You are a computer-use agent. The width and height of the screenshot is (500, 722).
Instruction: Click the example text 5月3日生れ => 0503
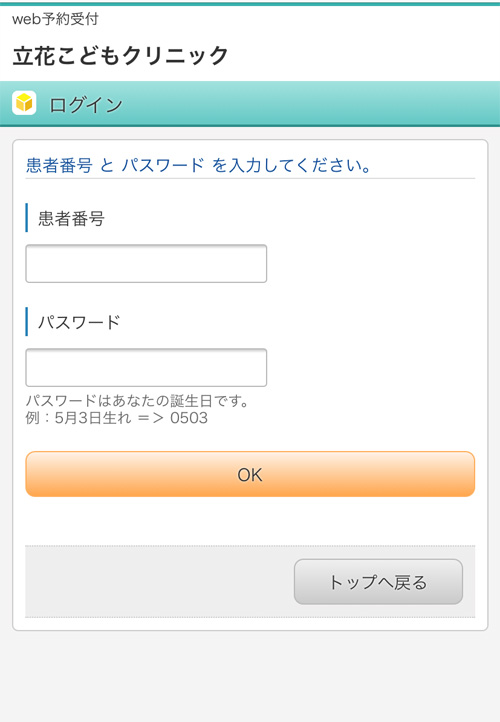[117, 418]
